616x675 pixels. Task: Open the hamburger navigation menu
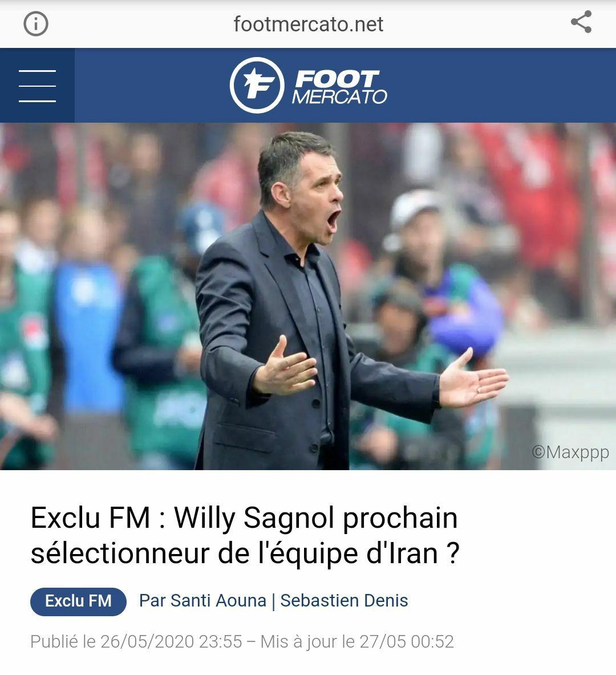[x=38, y=86]
